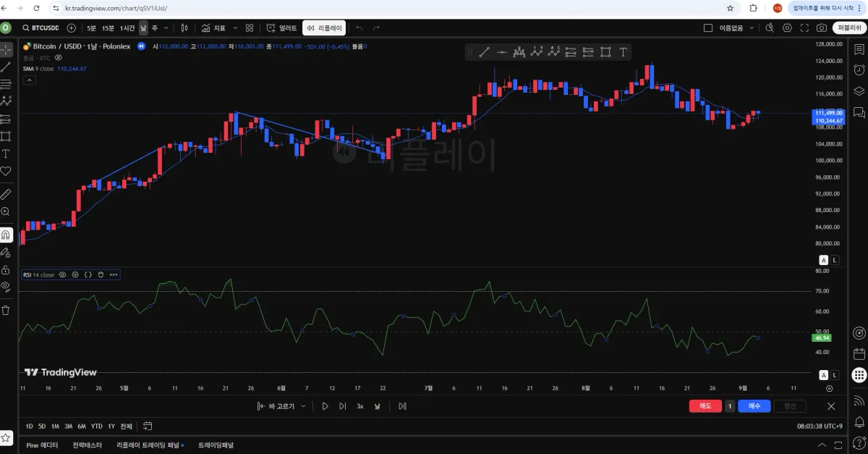868x454 pixels.
Task: Open quick search icon in top-right toolbar
Action: pos(769,28)
